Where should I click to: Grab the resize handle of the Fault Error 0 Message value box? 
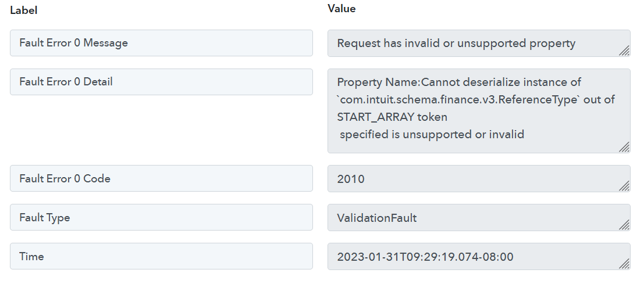(624, 51)
